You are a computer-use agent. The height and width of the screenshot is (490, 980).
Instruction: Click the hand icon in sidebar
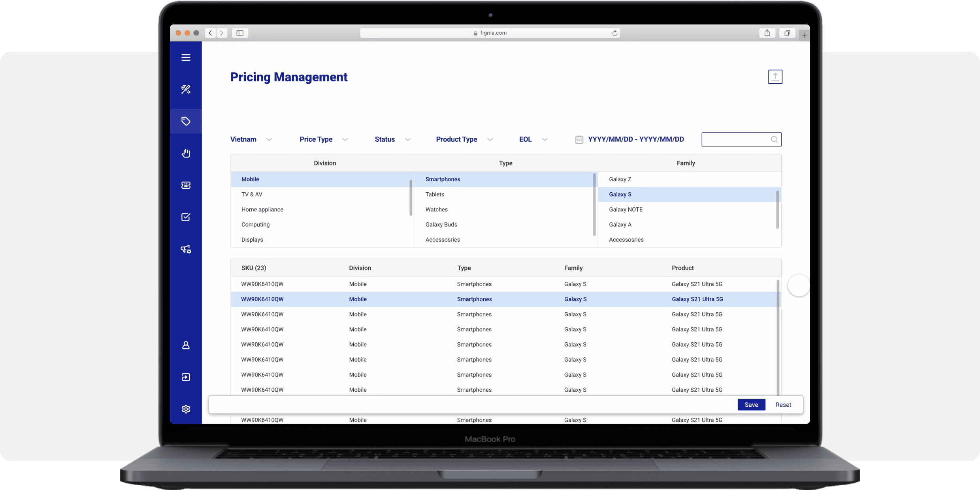point(186,153)
